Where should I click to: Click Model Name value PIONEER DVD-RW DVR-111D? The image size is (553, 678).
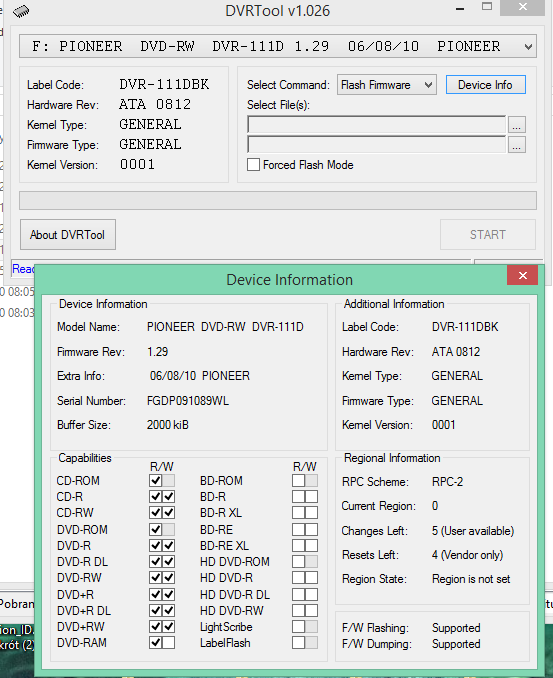[x=225, y=327]
